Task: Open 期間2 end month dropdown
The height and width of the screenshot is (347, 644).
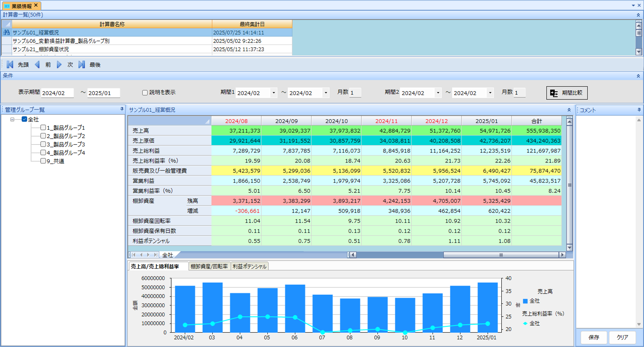Action: tap(490, 93)
